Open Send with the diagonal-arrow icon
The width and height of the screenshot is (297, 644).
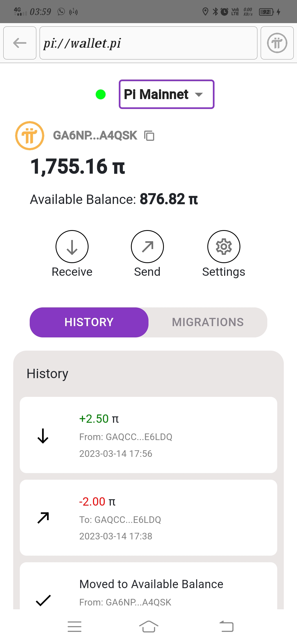pyautogui.click(x=147, y=247)
